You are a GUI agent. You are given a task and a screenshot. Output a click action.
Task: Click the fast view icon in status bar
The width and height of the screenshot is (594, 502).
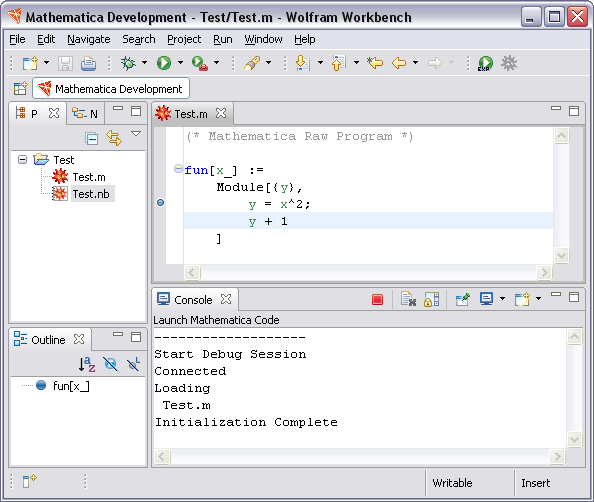(x=30, y=481)
